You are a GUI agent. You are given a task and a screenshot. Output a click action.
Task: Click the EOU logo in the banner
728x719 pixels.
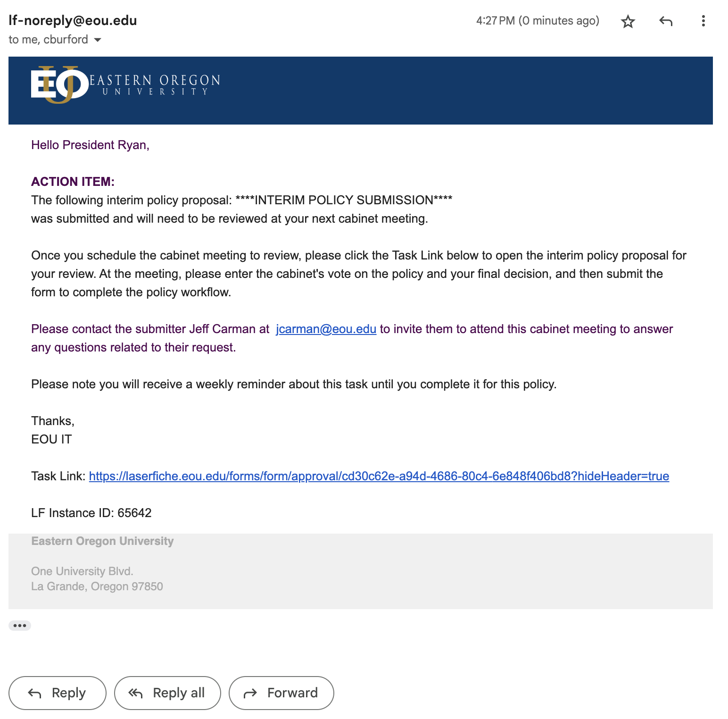point(59,84)
